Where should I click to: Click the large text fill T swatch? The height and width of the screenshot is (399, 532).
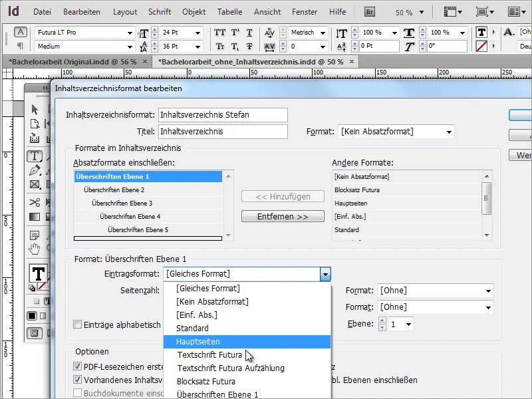click(39, 273)
